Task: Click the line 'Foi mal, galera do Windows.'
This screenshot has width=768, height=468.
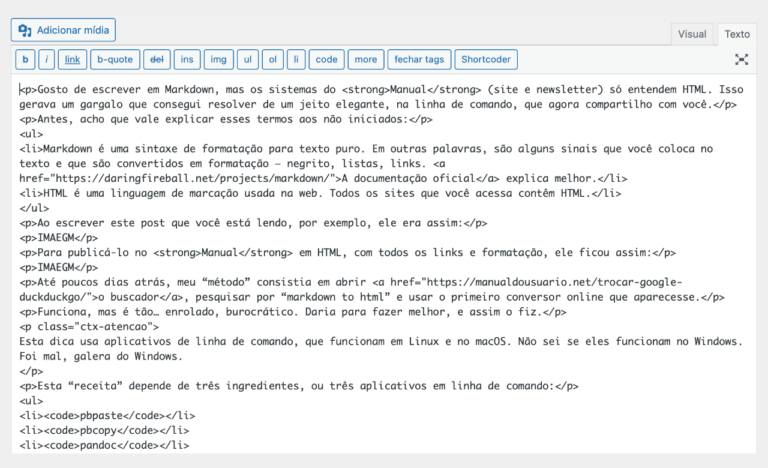Action: click(x=101, y=356)
